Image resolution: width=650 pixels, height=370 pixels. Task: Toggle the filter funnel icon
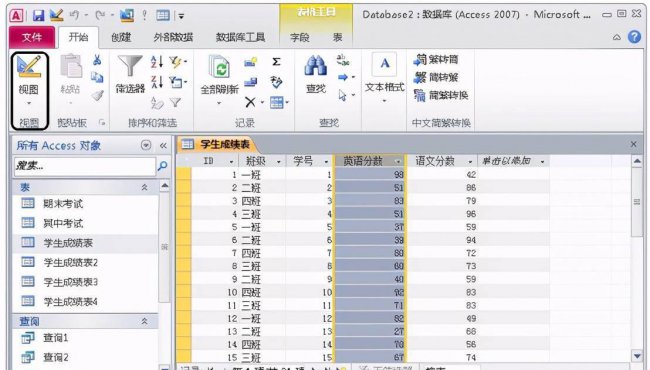click(x=175, y=102)
